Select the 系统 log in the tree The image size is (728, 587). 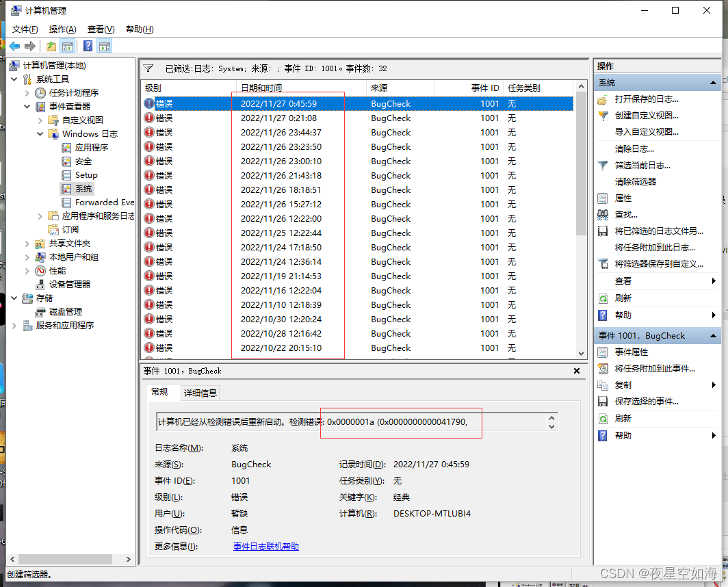click(83, 189)
